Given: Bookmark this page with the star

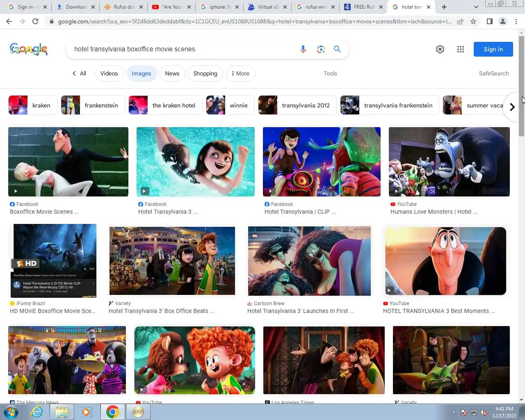Looking at the screenshot, I should tap(473, 21).
